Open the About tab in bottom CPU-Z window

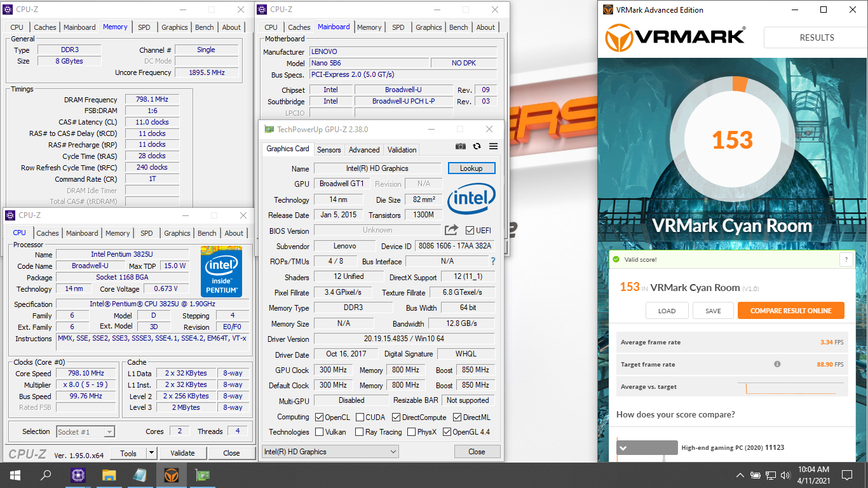coord(233,233)
